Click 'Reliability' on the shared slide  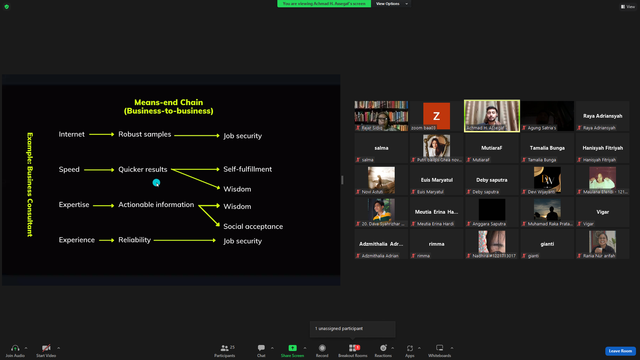[134, 240]
